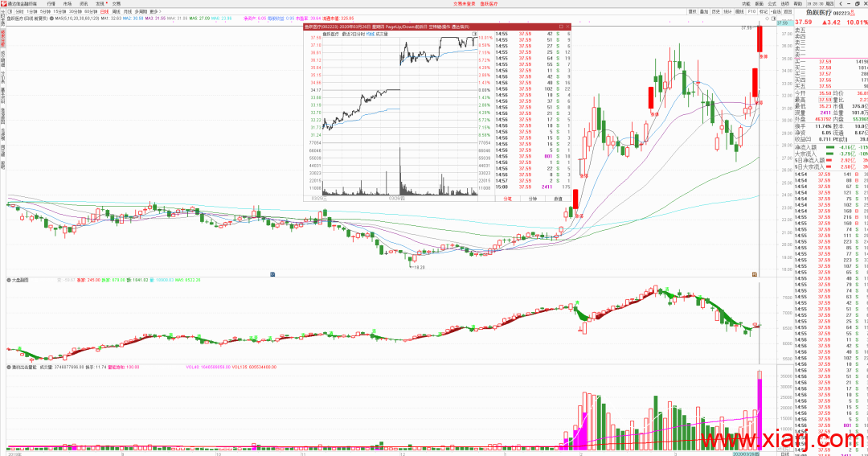The width and height of the screenshot is (868, 456).
Task: Open the 发现 menu
Action: click(x=100, y=3)
